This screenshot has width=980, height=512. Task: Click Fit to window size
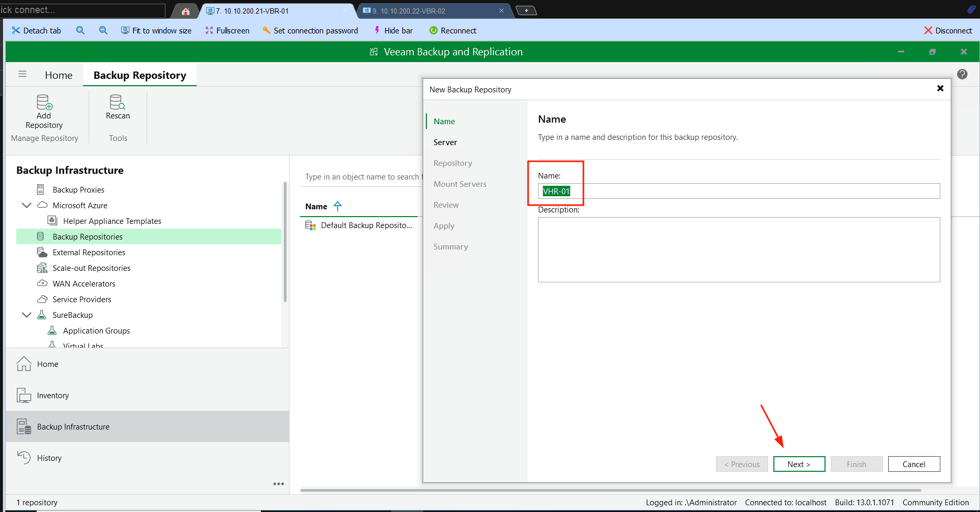tap(156, 30)
